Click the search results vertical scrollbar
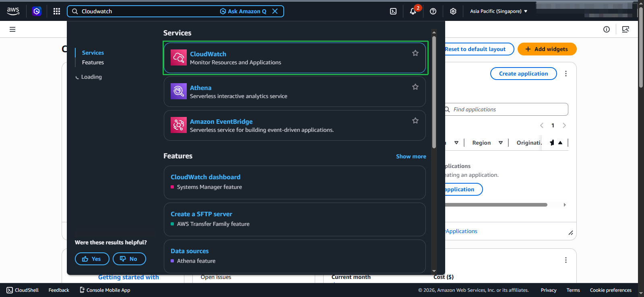This screenshot has width=644, height=297. pyautogui.click(x=434, y=92)
